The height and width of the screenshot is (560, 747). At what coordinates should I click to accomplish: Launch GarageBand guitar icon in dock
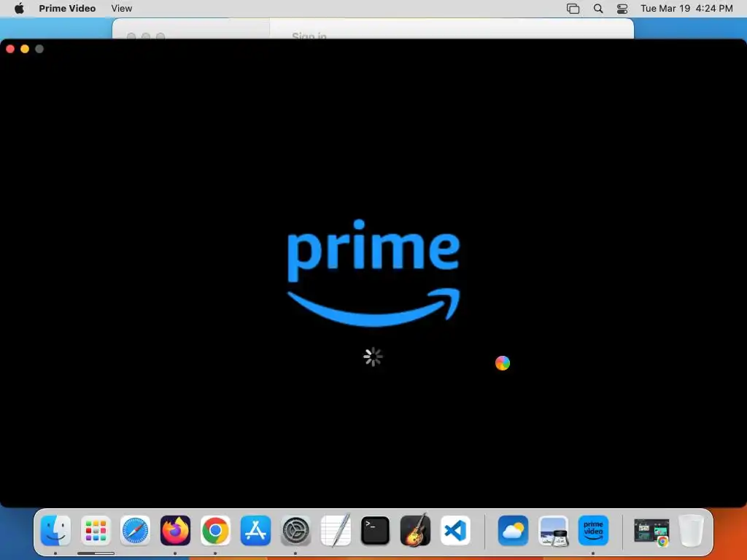[x=415, y=530]
